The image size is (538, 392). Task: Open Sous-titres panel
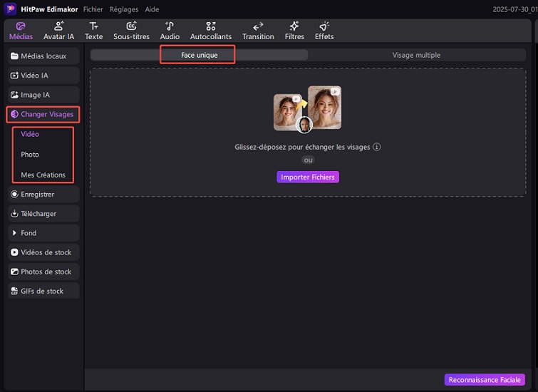[131, 31]
